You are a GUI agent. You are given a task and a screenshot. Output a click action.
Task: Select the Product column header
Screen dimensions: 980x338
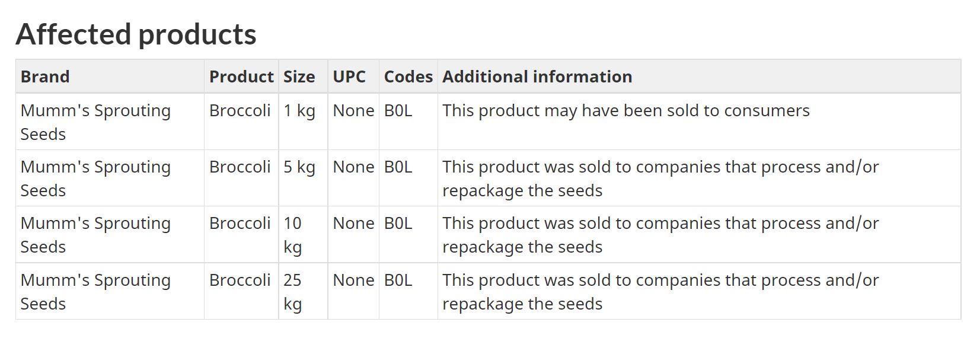pyautogui.click(x=241, y=76)
